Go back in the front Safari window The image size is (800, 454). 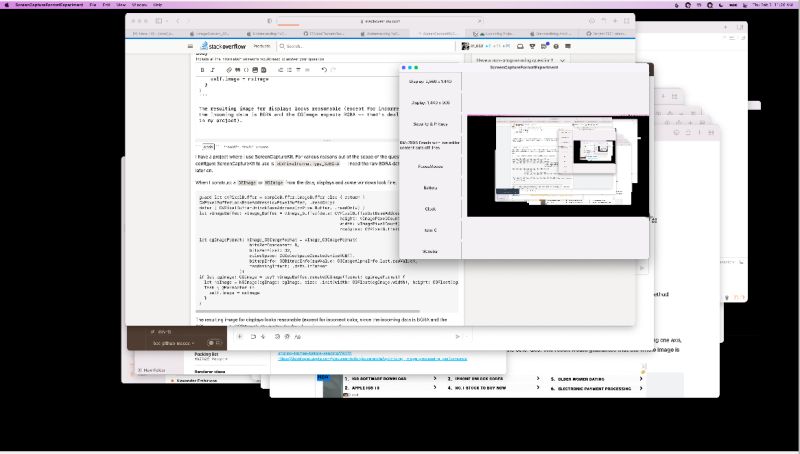(178, 21)
